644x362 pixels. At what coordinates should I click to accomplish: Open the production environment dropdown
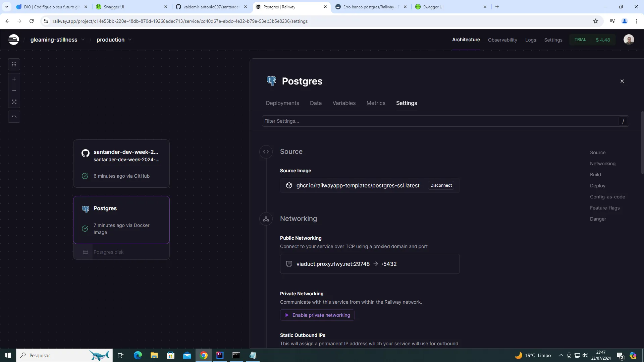point(130,40)
